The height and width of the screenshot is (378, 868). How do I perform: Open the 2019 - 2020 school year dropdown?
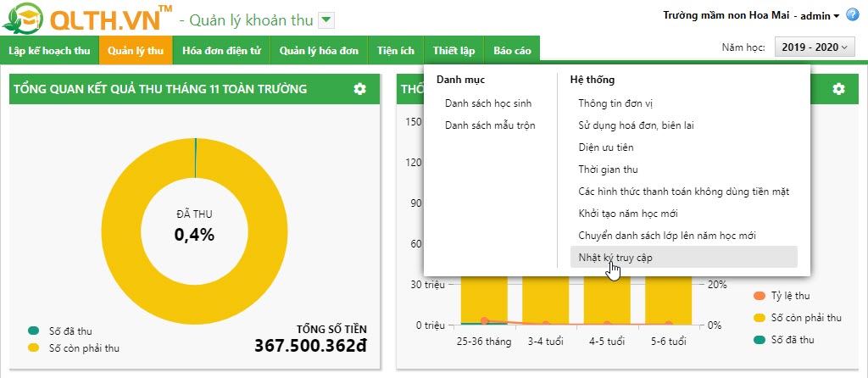click(814, 48)
